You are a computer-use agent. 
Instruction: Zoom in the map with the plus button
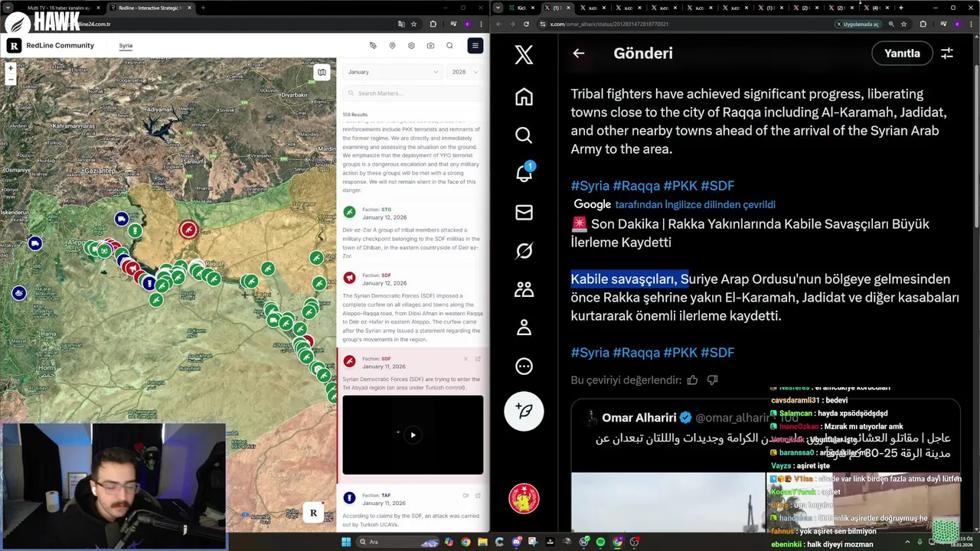point(11,68)
